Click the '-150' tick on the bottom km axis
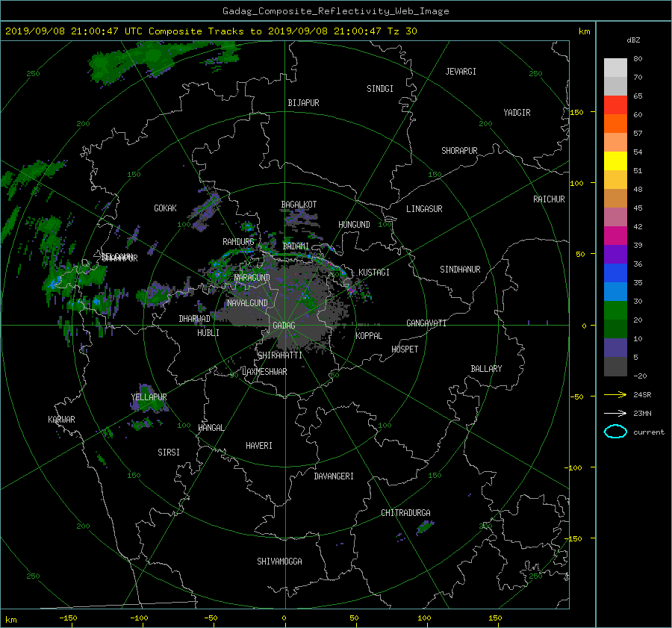Image resolution: width=672 pixels, height=628 pixels. click(x=68, y=618)
